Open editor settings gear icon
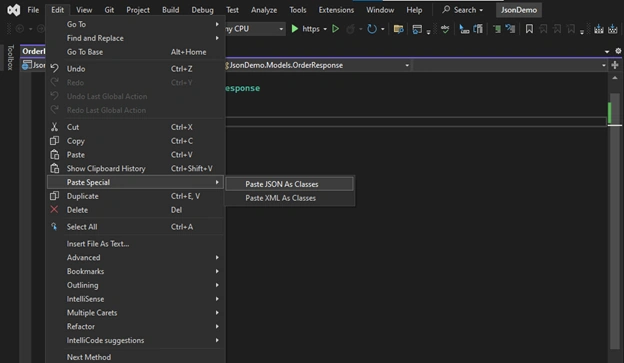 pyautogui.click(x=618, y=51)
